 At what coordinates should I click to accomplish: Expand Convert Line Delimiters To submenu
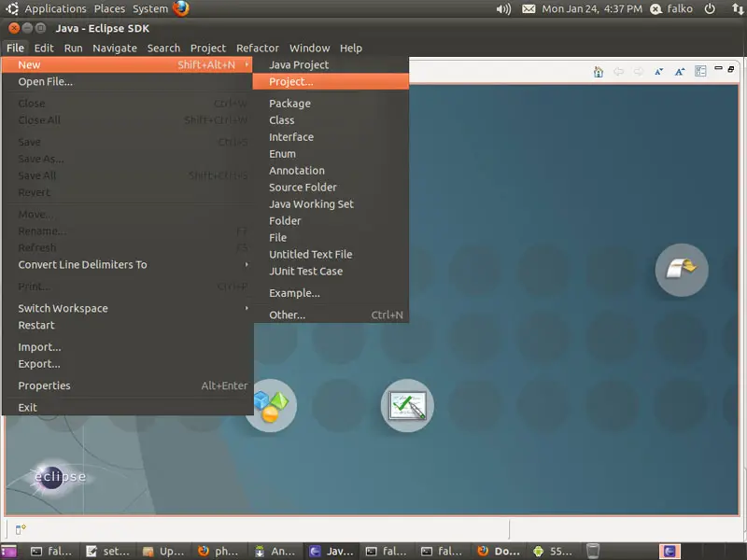[x=127, y=265]
